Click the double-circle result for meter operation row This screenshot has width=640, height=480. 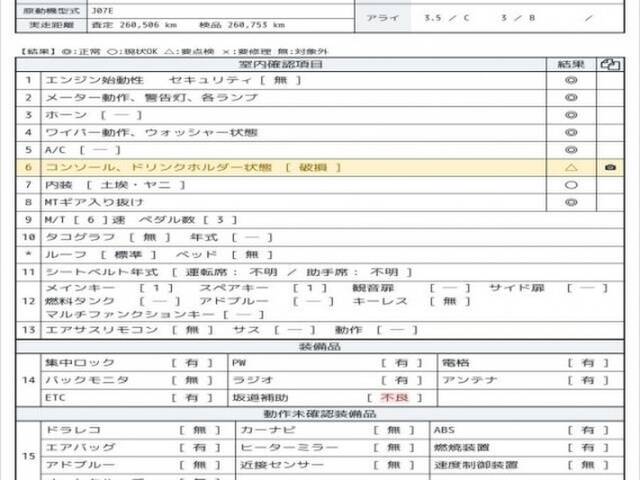tap(571, 98)
